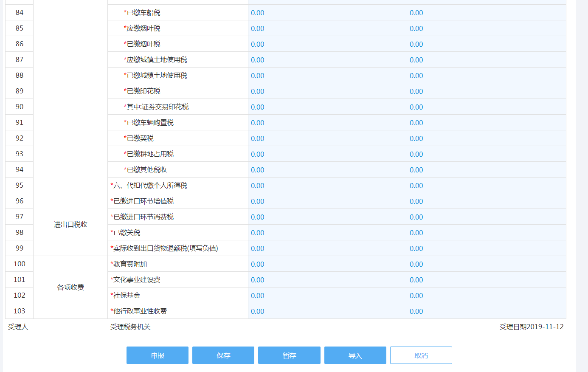Edit first value field for 应缴烟叶税
588x372 pixels.
pos(327,28)
